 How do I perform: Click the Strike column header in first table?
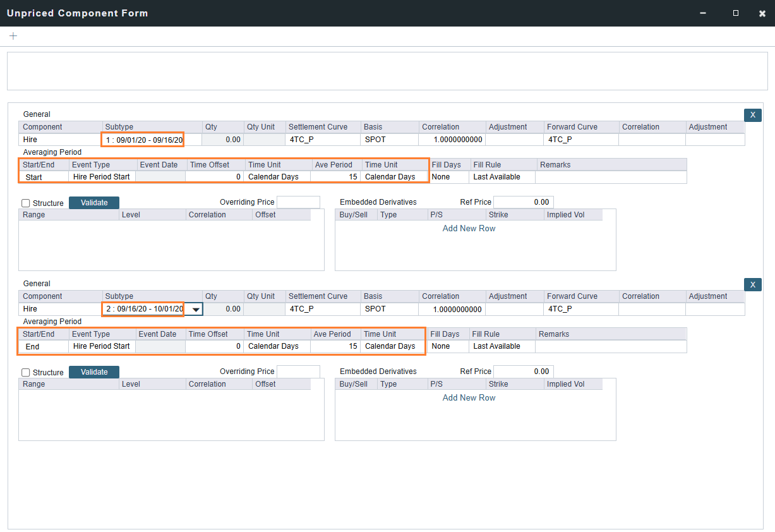click(498, 215)
